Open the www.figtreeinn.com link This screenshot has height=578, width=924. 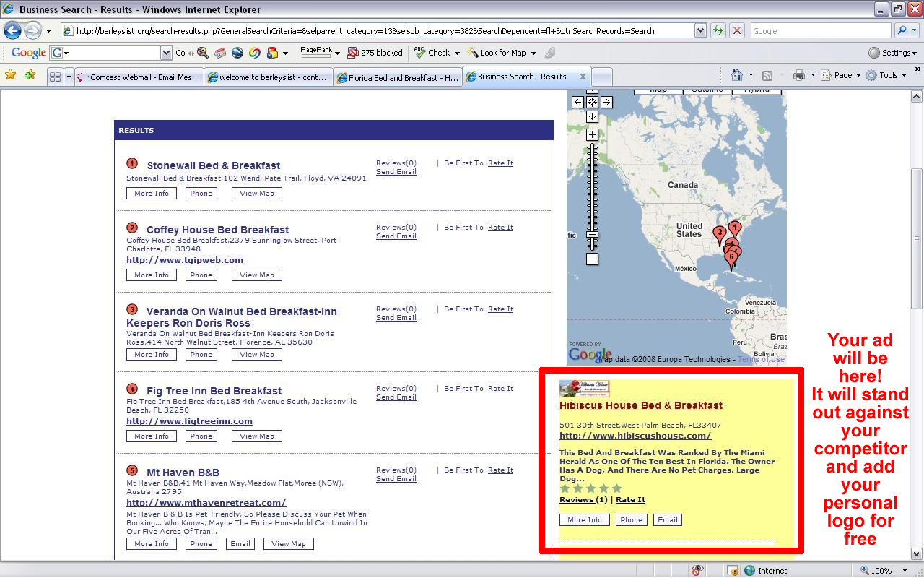coord(189,421)
